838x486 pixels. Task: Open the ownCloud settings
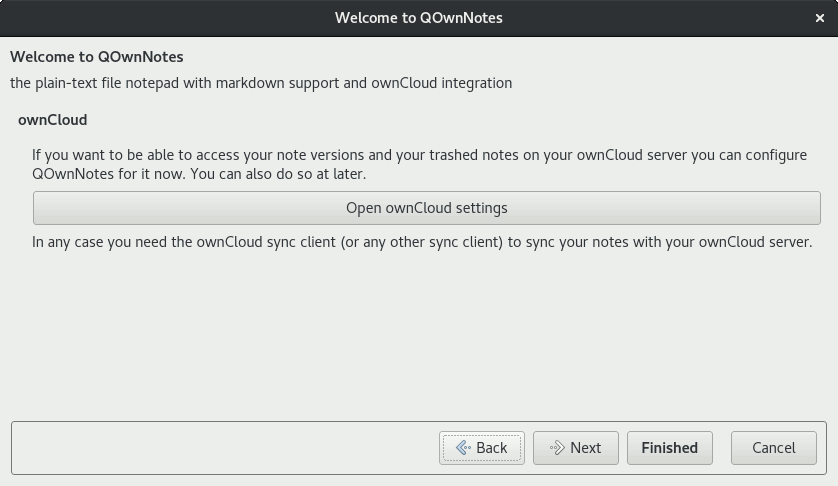click(x=426, y=208)
